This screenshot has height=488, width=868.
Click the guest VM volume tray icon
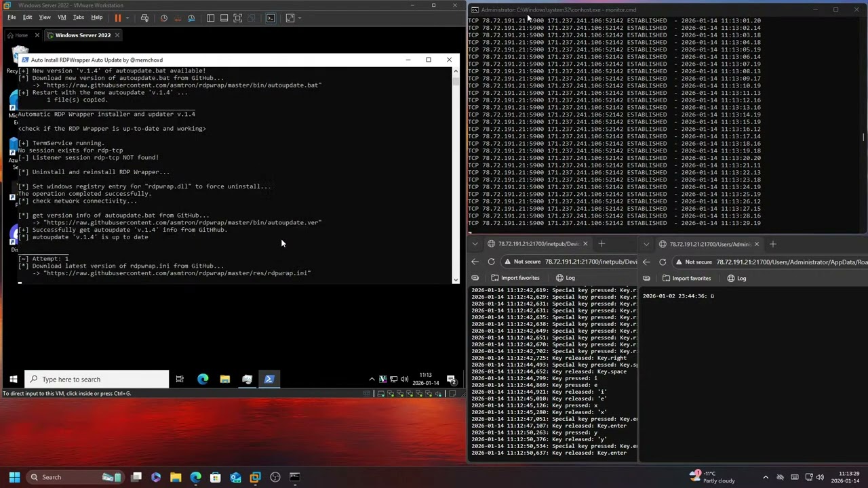coord(404,380)
